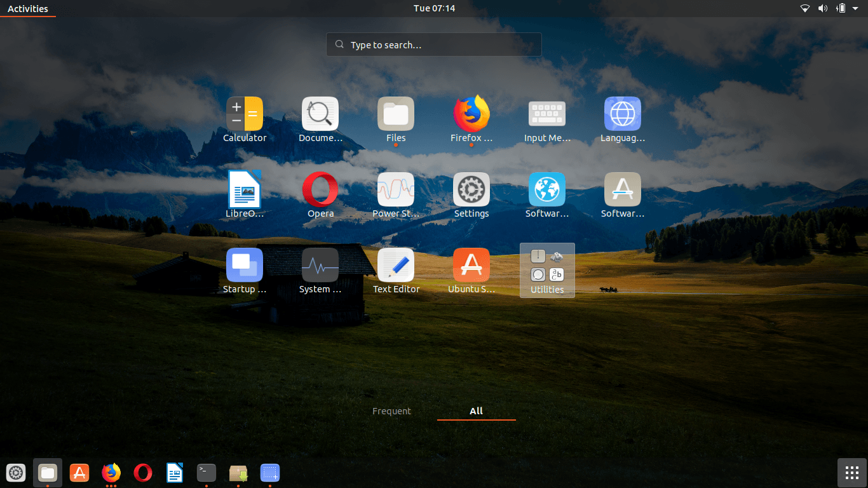Open system menu via volume icon

coord(823,8)
